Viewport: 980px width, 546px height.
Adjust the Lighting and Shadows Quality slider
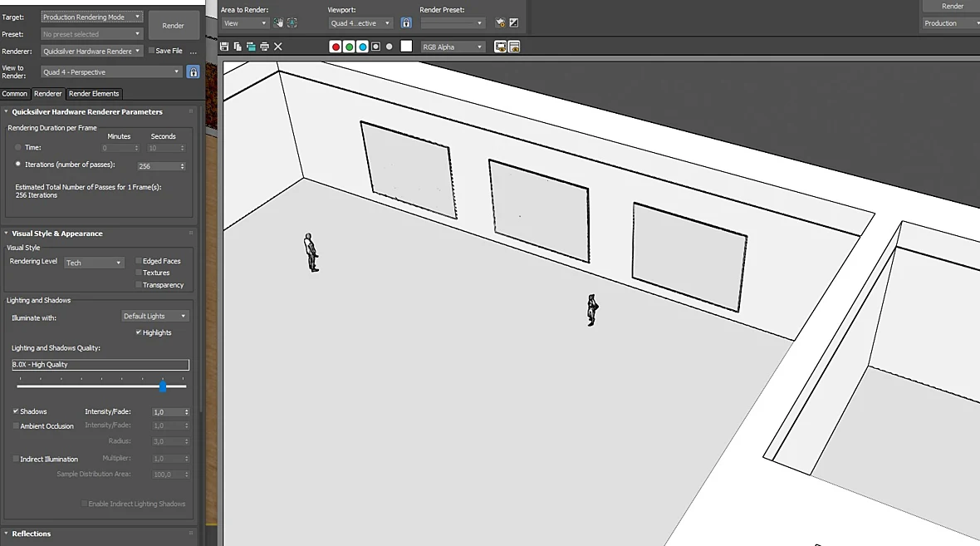pos(163,386)
